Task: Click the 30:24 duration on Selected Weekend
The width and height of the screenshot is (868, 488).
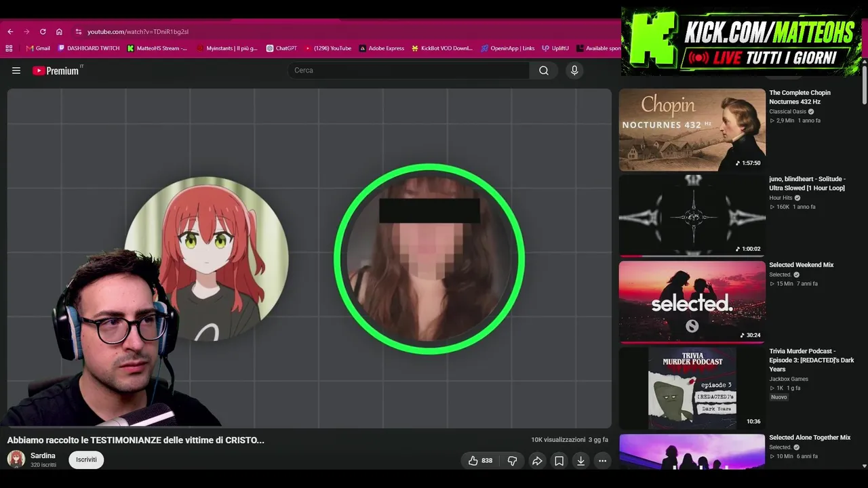Action: pyautogui.click(x=750, y=335)
